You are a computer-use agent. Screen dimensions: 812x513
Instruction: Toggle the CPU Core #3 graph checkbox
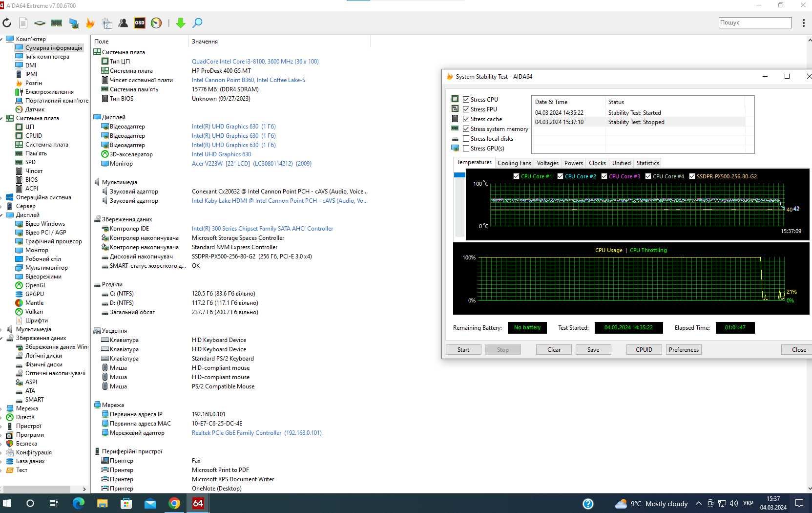(x=604, y=176)
